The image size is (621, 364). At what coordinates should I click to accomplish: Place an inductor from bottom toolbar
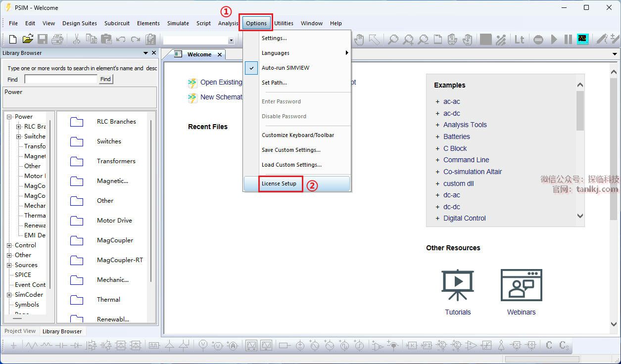click(47, 346)
